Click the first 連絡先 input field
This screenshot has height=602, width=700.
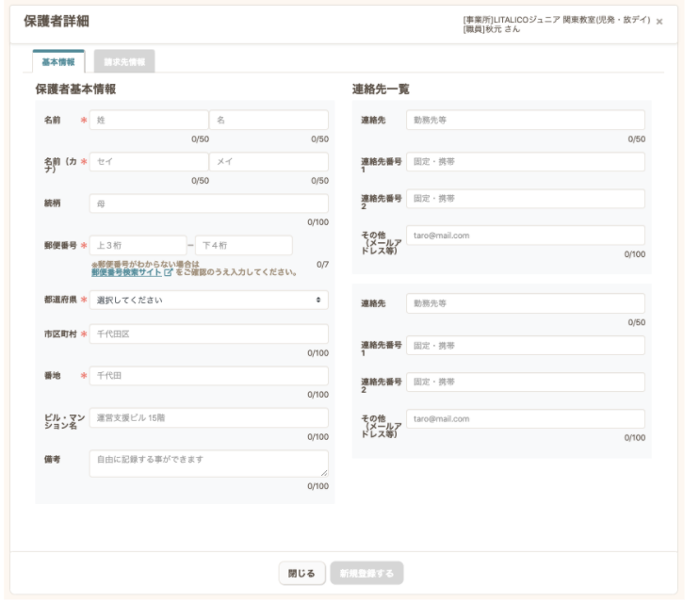tap(526, 121)
